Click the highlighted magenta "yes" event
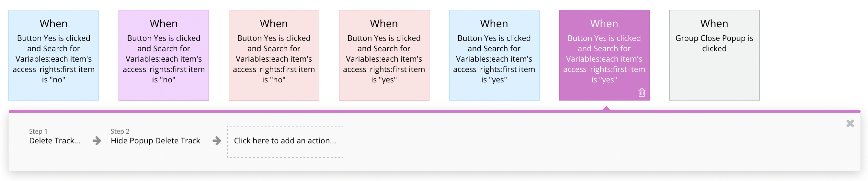Screen dimensions: 868x181 (604, 55)
